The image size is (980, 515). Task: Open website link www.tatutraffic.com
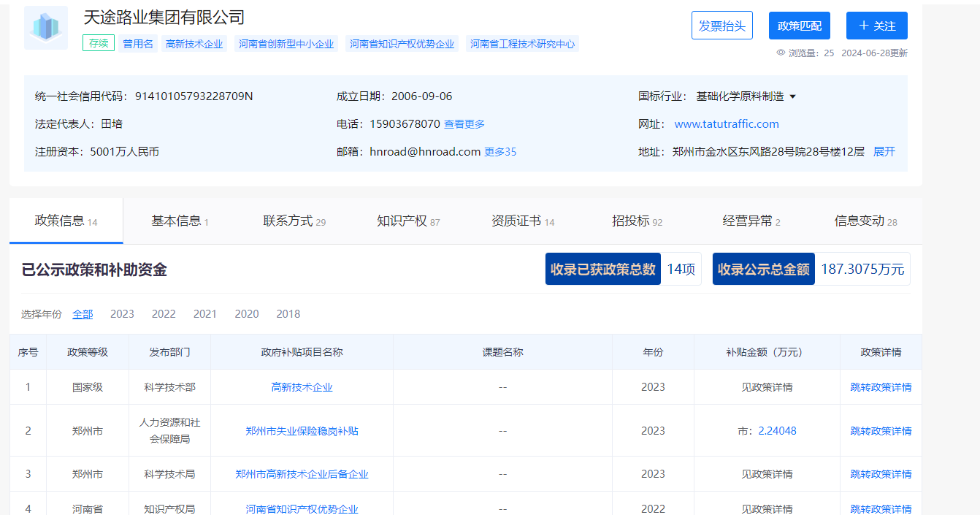(x=726, y=124)
